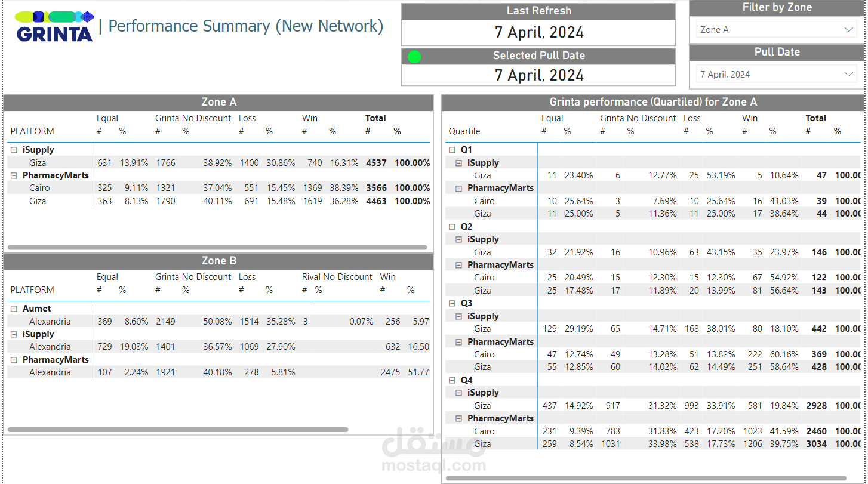
Task: Click Loss header in Zone A table
Action: [247, 118]
